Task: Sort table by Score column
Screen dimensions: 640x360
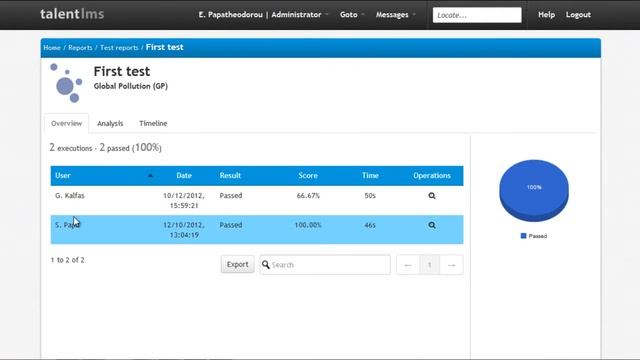Action: 308,176
